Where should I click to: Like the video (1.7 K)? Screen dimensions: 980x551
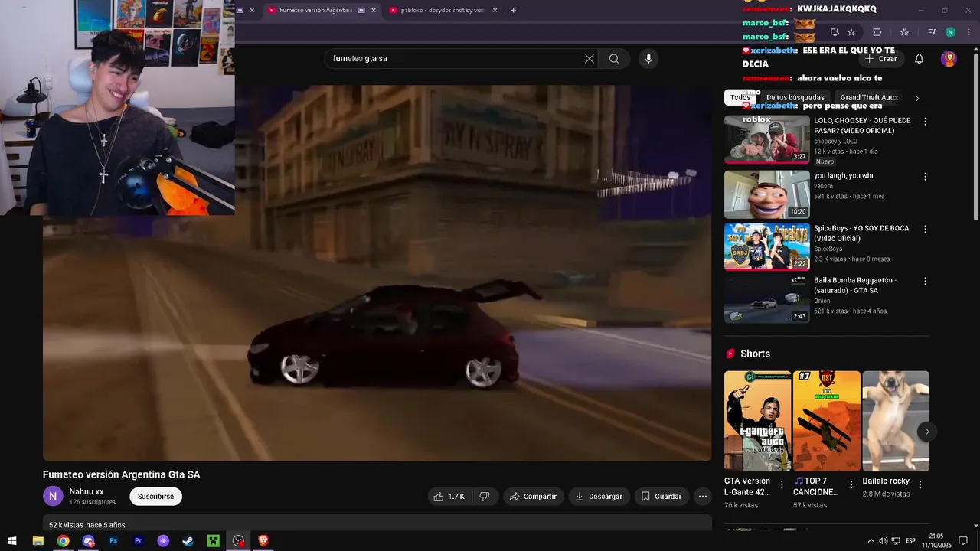click(449, 497)
